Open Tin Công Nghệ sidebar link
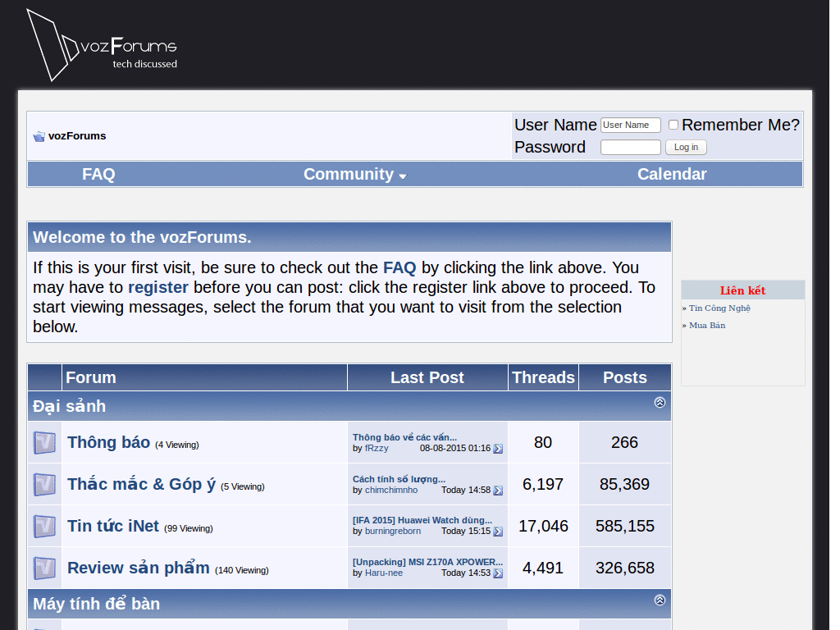Screen dimensions: 840x630 (719, 308)
